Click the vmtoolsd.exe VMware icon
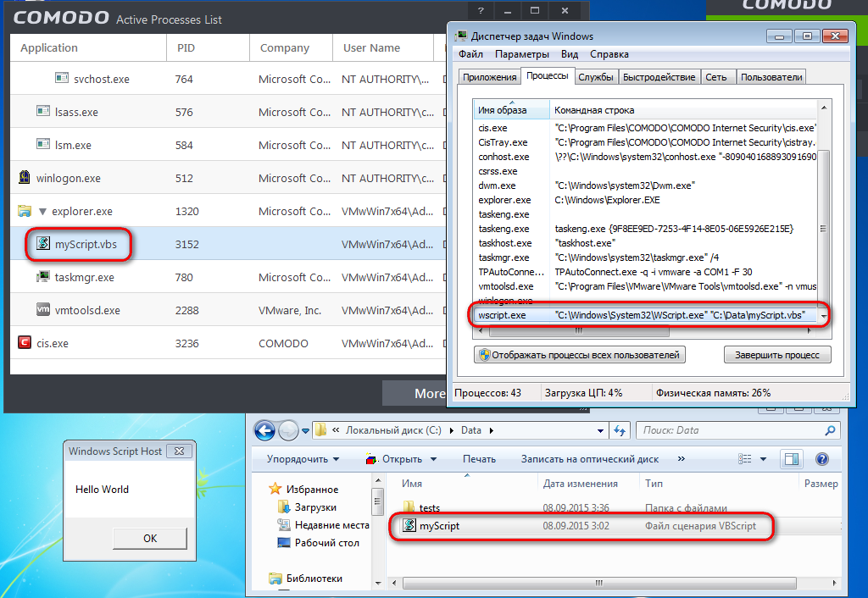The height and width of the screenshot is (598, 868). 43,309
